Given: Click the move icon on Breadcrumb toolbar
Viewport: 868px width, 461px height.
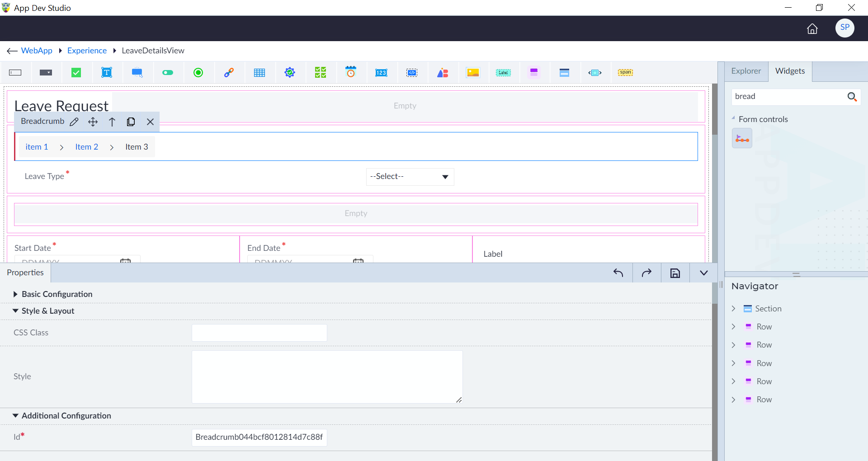Looking at the screenshot, I should (x=93, y=122).
